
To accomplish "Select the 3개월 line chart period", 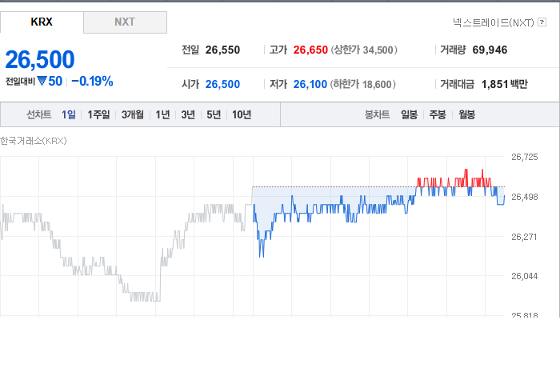I will coord(133,114).
